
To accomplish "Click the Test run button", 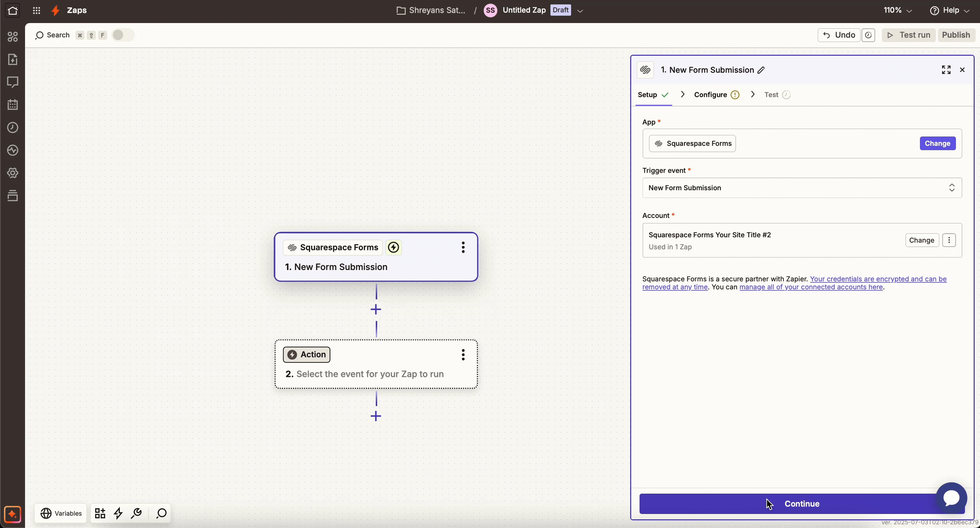I will [909, 35].
